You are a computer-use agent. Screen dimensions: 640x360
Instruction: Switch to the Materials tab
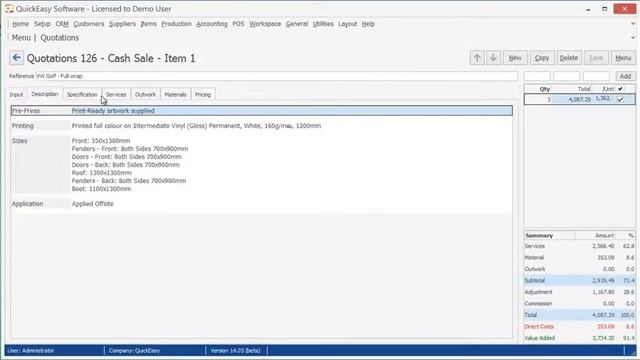point(175,94)
